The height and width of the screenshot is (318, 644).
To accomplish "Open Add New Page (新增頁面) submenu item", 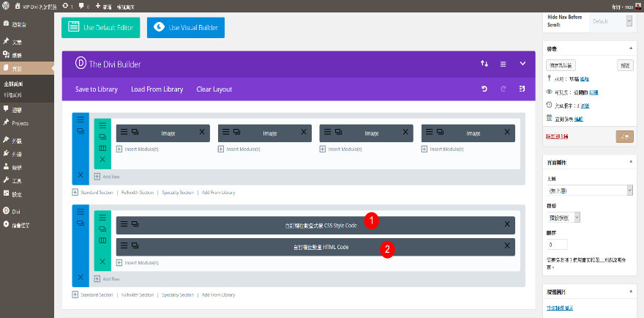I will (x=13, y=95).
